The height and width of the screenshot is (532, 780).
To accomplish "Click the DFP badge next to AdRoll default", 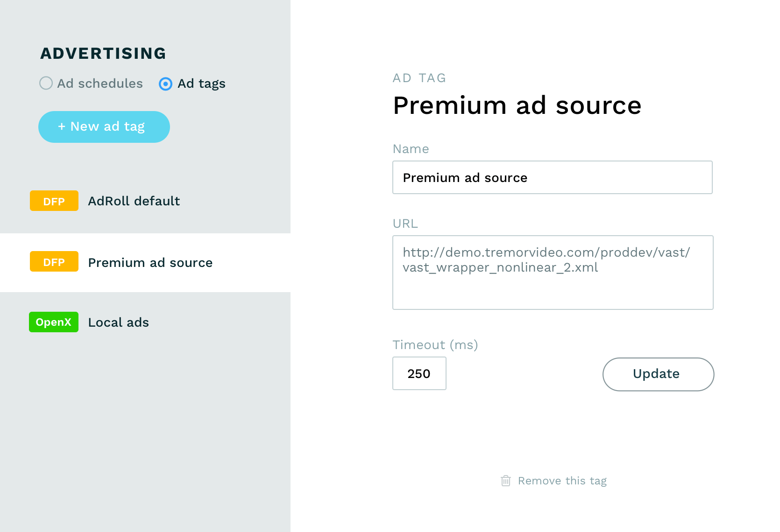I will coord(54,201).
